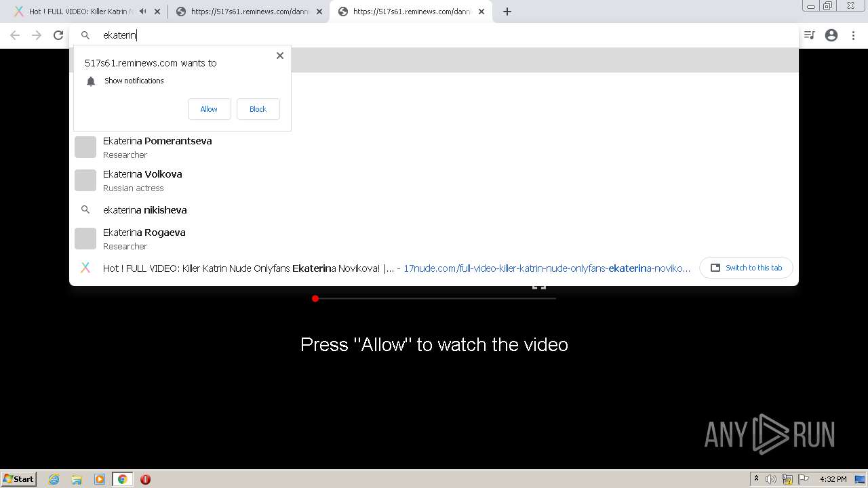The width and height of the screenshot is (868, 488).
Task: Close the notification permission popup
Action: (x=279, y=56)
